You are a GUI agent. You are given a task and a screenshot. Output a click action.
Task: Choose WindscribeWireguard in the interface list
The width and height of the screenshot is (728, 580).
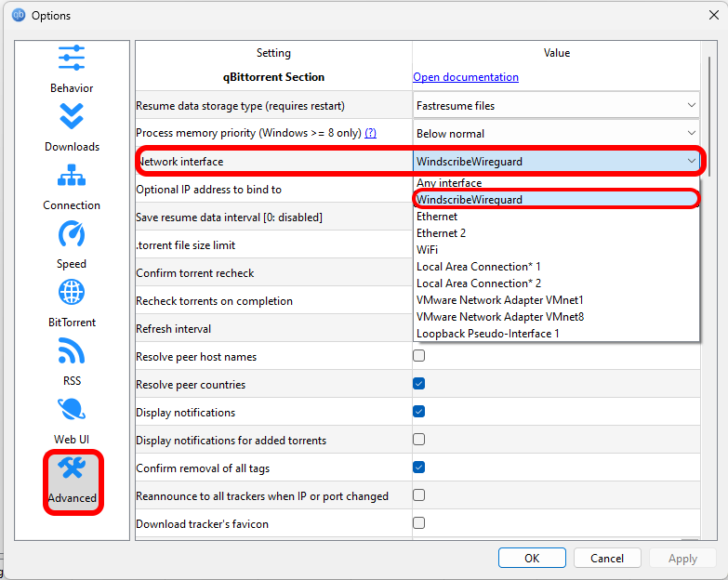(556, 200)
